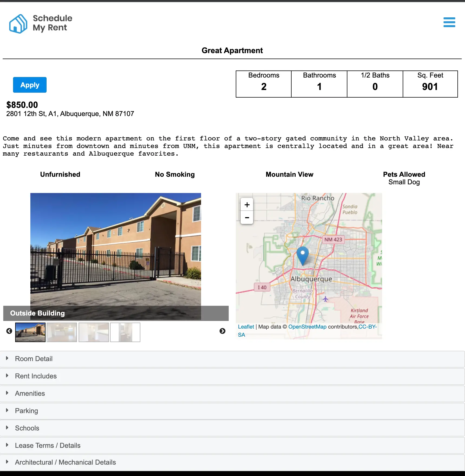
Task: Expand the Parking section
Action: (x=27, y=411)
